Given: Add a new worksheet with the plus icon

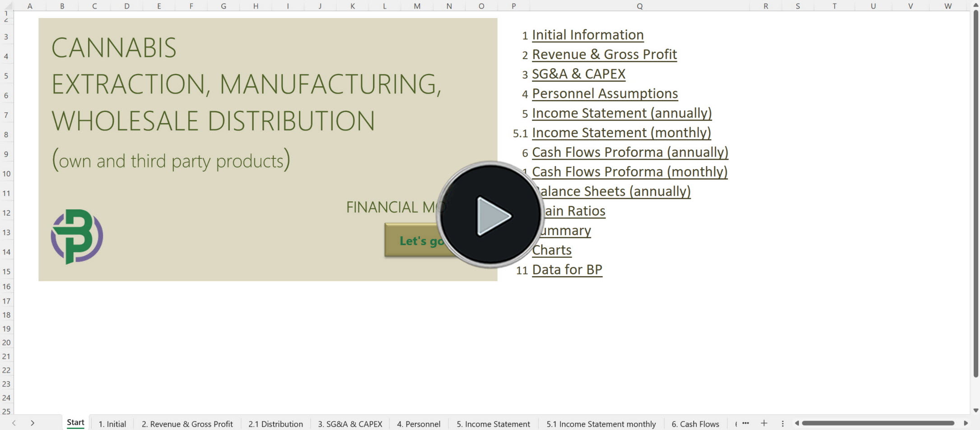Looking at the screenshot, I should tap(764, 423).
